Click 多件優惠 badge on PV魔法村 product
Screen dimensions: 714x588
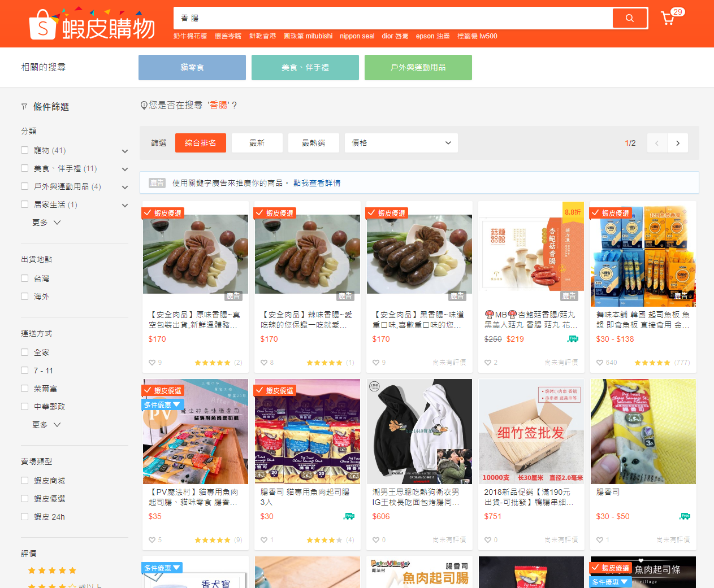[x=162, y=404]
